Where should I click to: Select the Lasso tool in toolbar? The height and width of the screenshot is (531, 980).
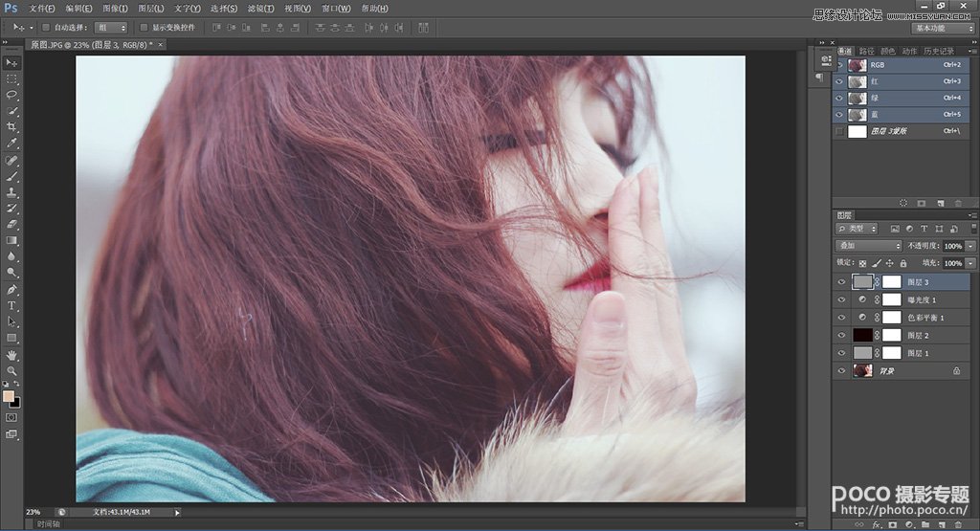click(12, 95)
